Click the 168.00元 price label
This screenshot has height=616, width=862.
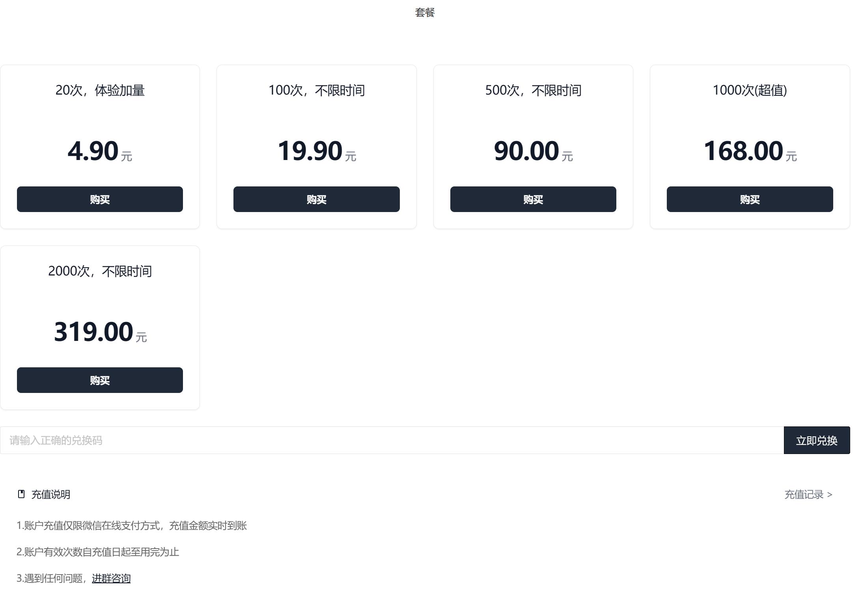click(x=744, y=151)
